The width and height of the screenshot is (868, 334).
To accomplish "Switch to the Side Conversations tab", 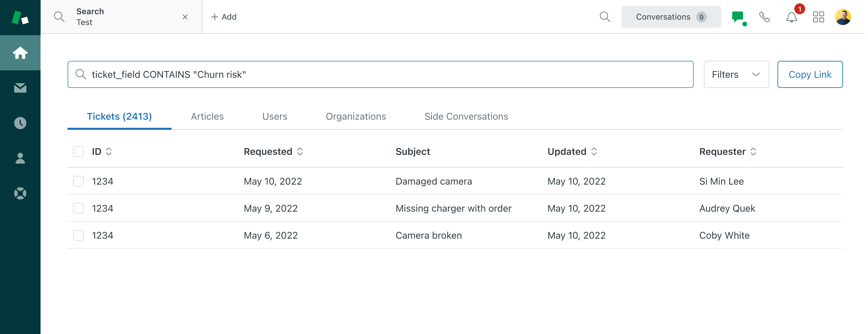I will coord(466,116).
